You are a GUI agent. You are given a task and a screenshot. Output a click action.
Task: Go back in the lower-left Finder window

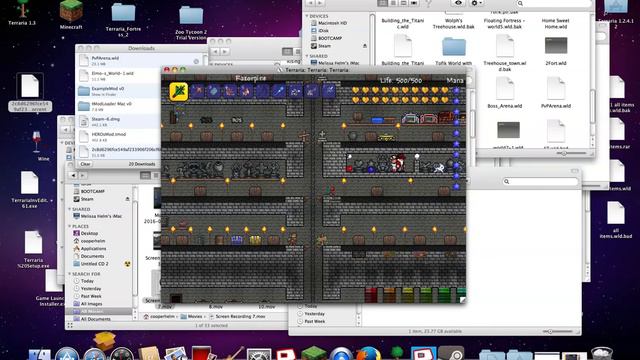[73, 176]
